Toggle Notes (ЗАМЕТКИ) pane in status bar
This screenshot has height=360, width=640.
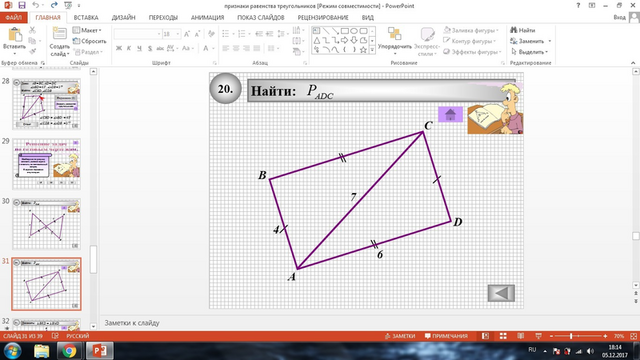pyautogui.click(x=400, y=336)
